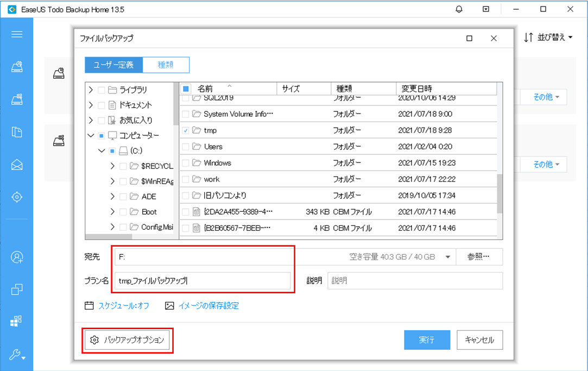Open the clone sidebar icon
The width and height of the screenshot is (588, 371).
point(17,290)
